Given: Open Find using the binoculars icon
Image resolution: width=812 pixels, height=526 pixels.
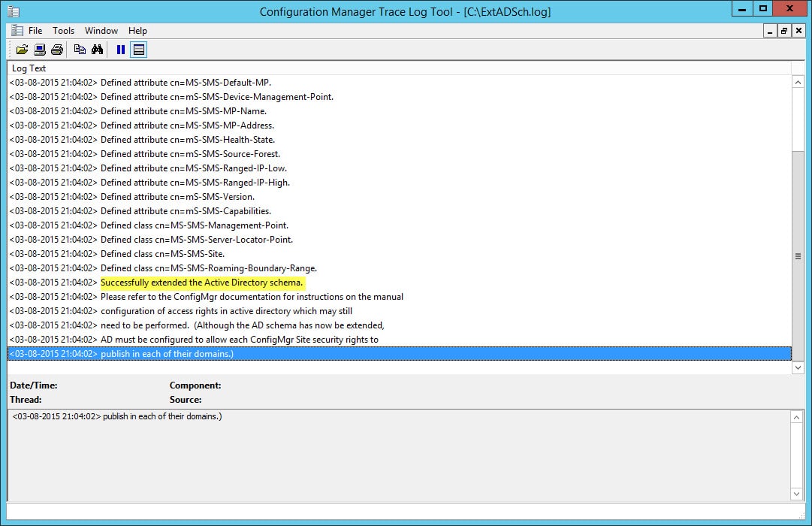Looking at the screenshot, I should [x=97, y=50].
